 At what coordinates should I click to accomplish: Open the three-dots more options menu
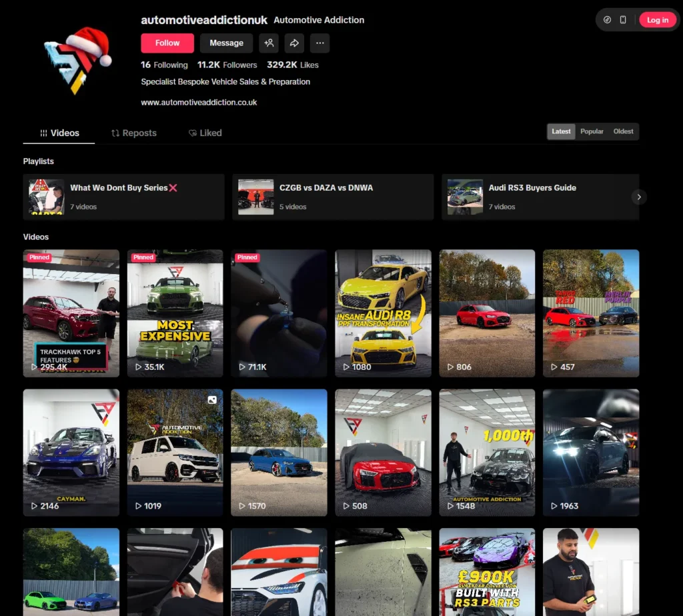click(319, 43)
